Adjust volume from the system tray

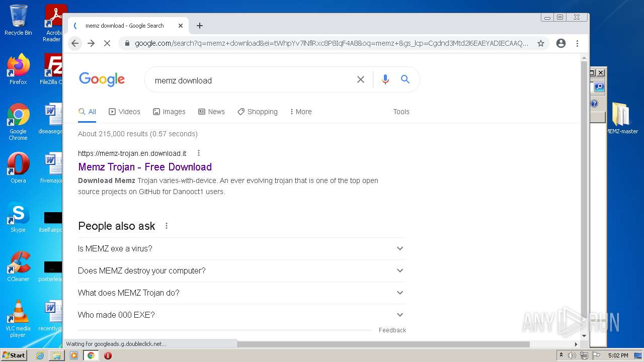[572, 355]
